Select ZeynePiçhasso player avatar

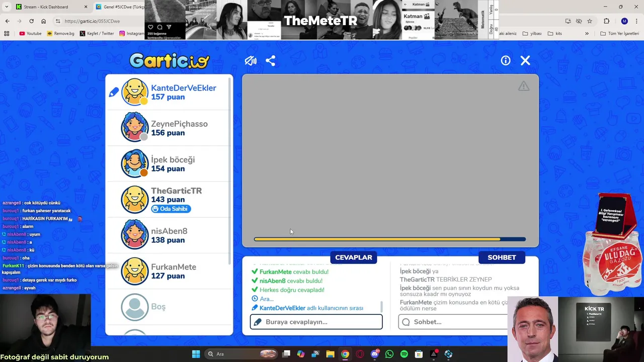coord(135,127)
